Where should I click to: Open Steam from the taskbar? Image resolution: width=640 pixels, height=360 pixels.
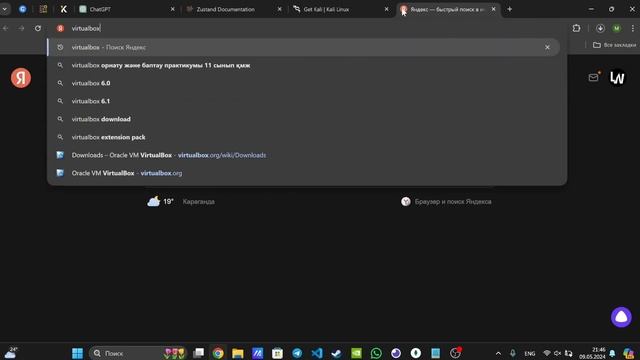[x=336, y=353]
